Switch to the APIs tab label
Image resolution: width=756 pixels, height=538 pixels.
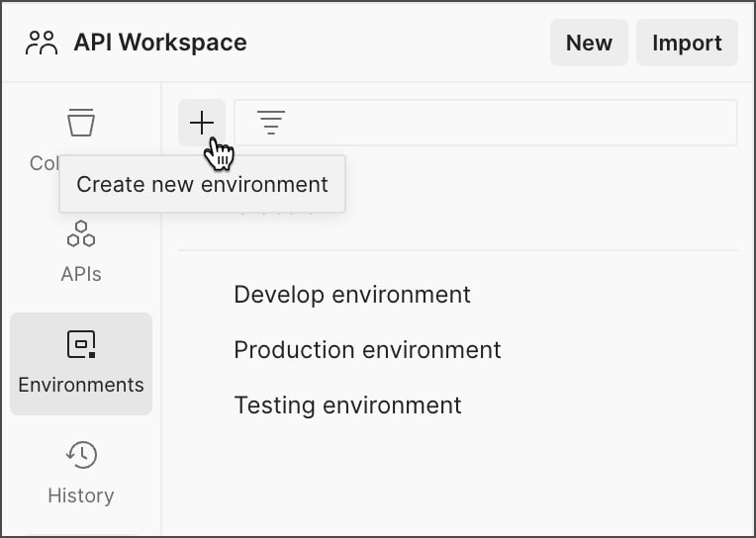pos(81,274)
